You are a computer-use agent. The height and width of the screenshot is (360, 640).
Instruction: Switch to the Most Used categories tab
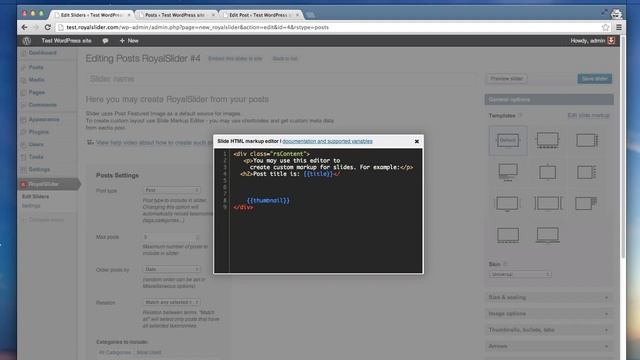click(x=149, y=352)
